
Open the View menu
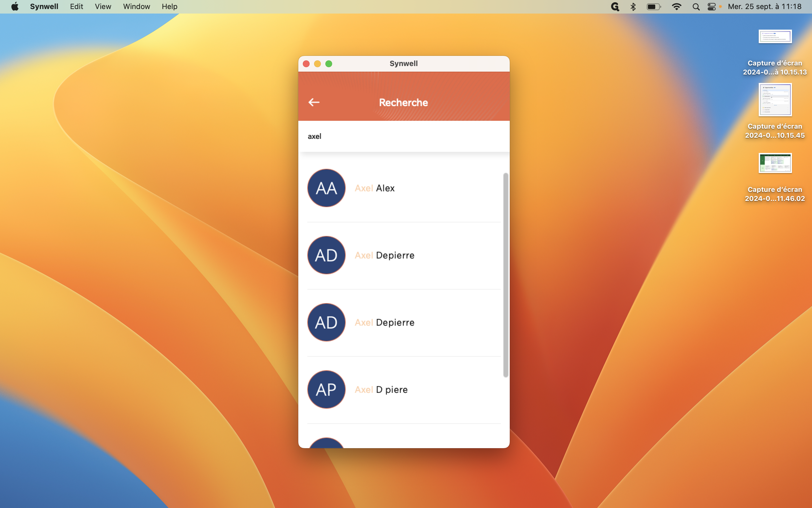coord(103,6)
